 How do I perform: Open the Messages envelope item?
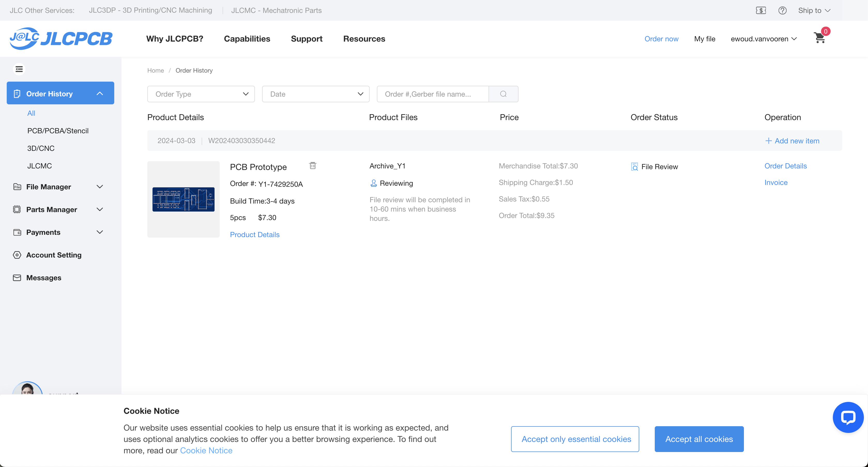click(43, 278)
